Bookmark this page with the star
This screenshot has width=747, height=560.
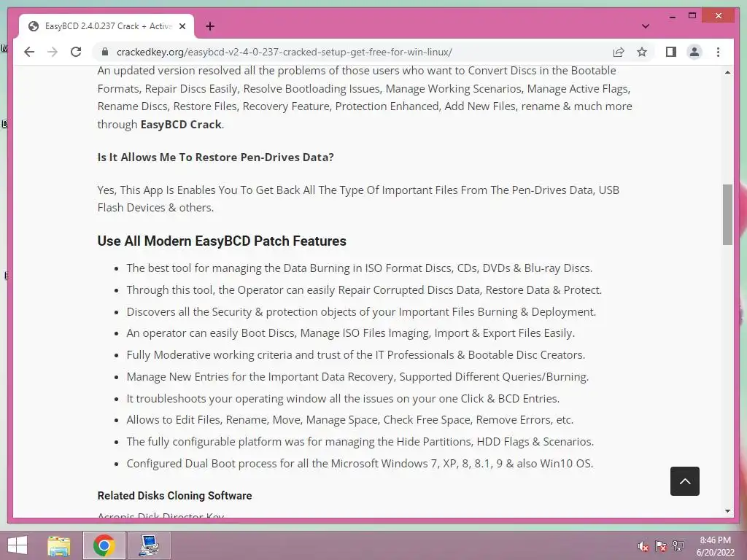point(642,52)
